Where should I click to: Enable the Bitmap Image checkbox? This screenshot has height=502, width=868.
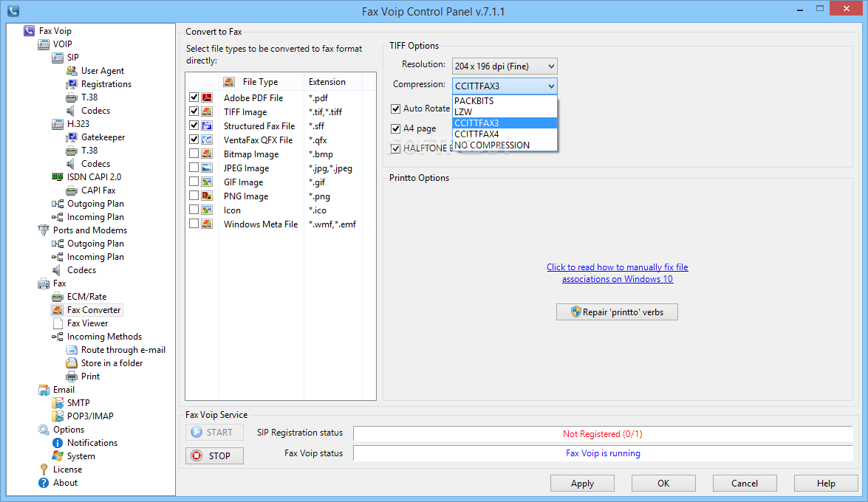click(194, 154)
